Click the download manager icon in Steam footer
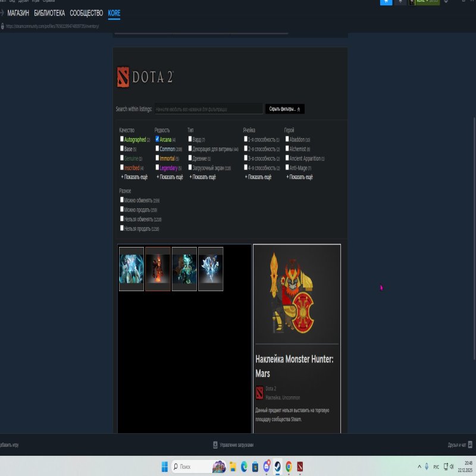 coord(215,444)
